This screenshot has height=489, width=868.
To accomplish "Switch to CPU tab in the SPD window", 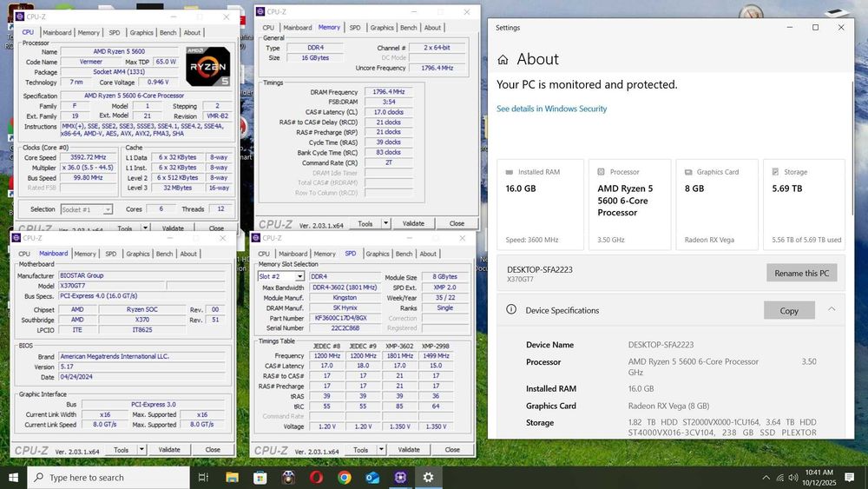I will click(x=264, y=254).
